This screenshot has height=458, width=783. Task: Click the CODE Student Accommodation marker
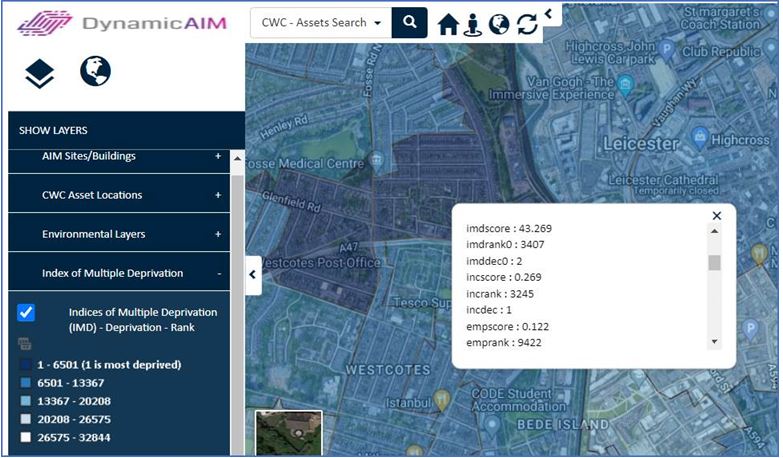click(x=492, y=425)
